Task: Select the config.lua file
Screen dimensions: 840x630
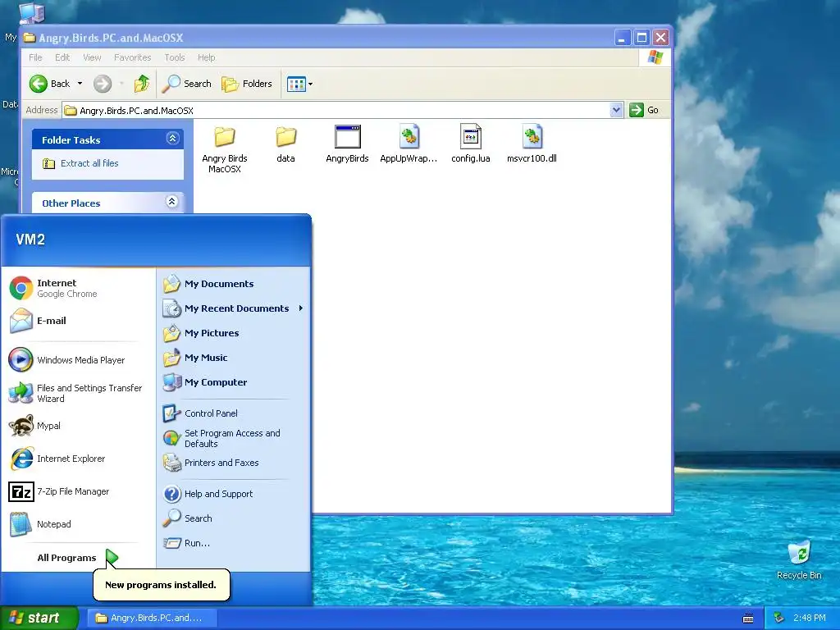Action: [x=470, y=144]
